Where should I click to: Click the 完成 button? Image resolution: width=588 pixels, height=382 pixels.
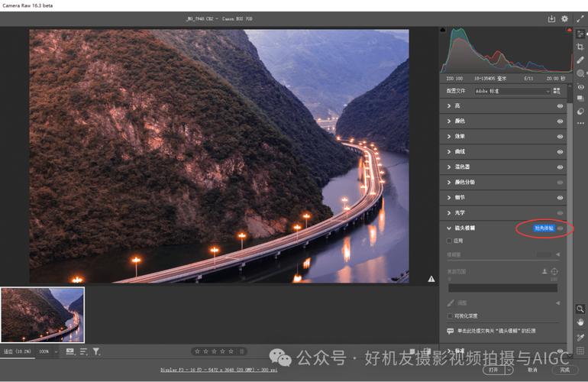point(565,370)
